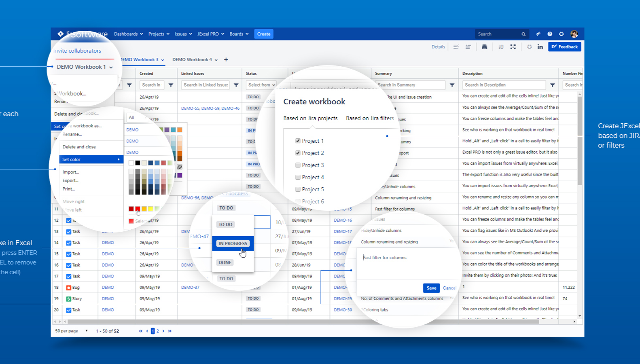The image size is (640, 364).
Task: Pick the bright red standard color swatch
Action: pos(138,209)
